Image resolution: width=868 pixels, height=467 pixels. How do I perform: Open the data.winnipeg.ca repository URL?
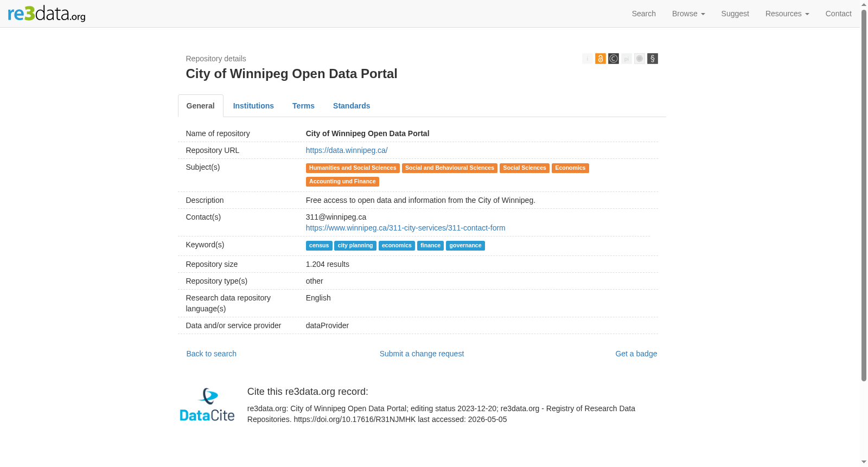coord(347,150)
